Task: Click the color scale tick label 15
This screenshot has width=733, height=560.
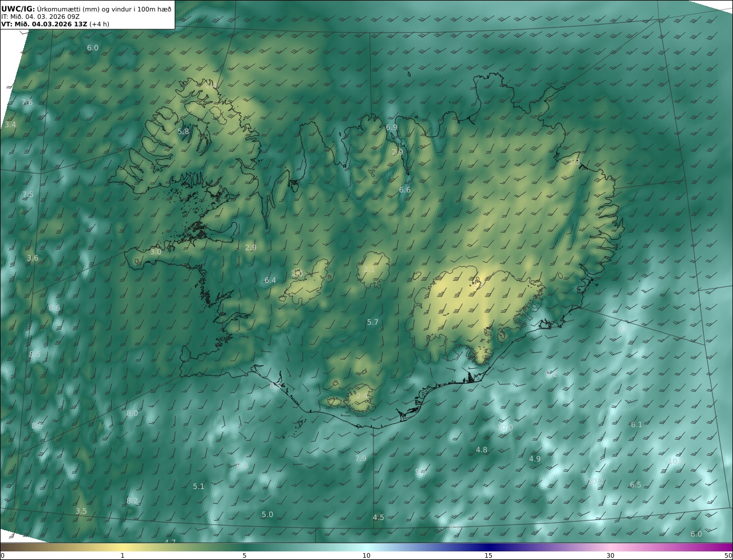Action: coord(488,555)
